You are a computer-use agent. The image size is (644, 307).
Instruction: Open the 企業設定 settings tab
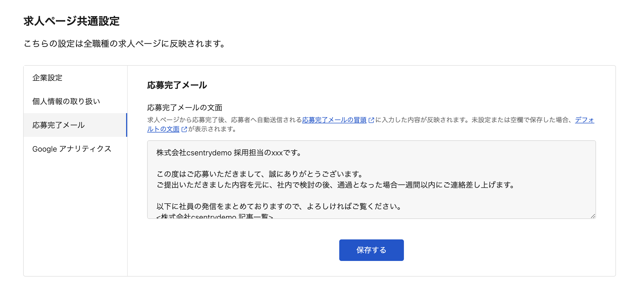coord(47,78)
